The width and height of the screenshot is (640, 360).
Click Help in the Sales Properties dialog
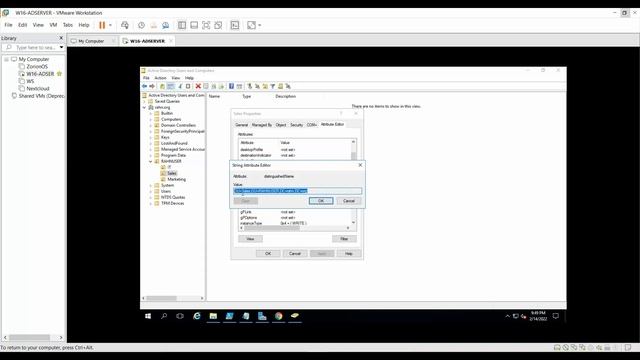point(349,253)
